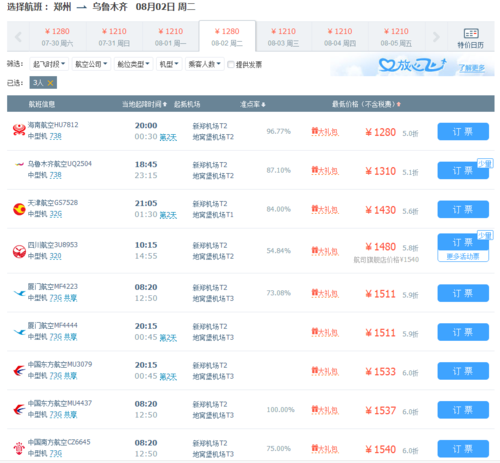Open gift pack for MU3079 flight
500x463 pixels.
[x=325, y=371]
